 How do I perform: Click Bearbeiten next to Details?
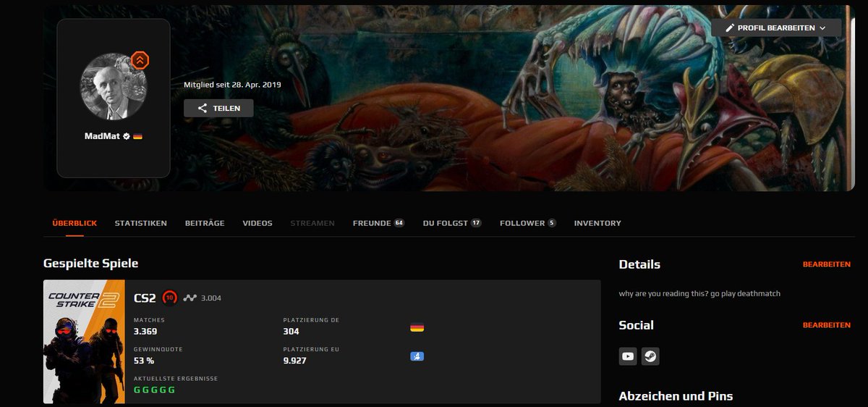(827, 264)
